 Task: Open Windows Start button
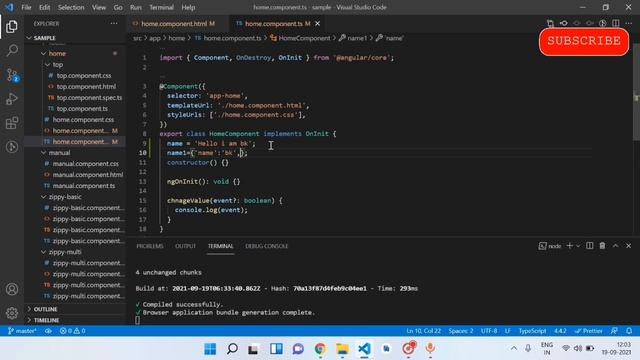pyautogui.click(x=210, y=349)
